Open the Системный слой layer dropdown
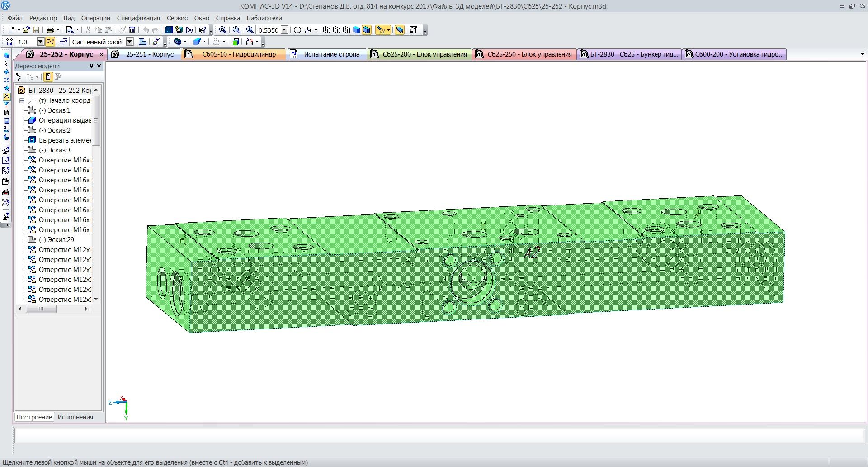The height and width of the screenshot is (467, 868). 130,42
